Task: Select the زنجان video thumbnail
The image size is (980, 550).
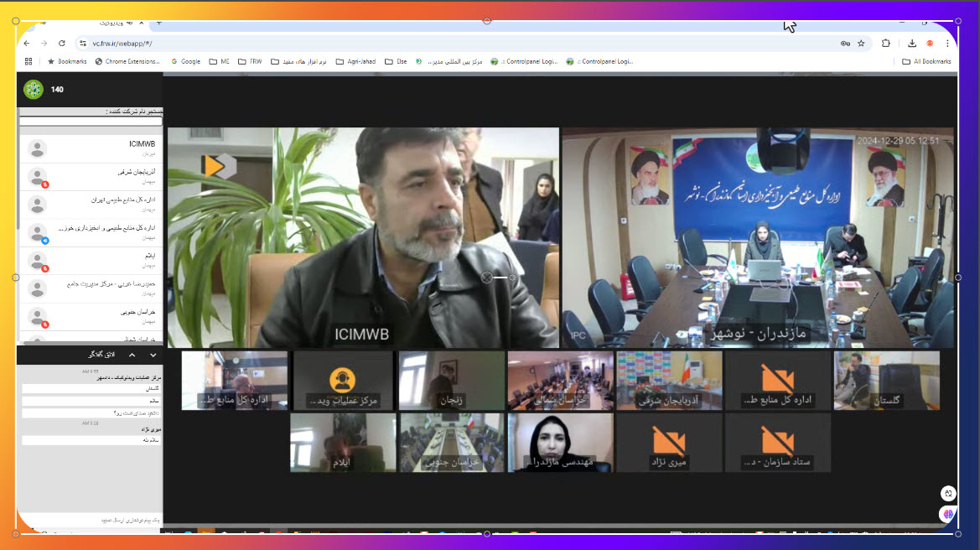Action: tap(451, 380)
